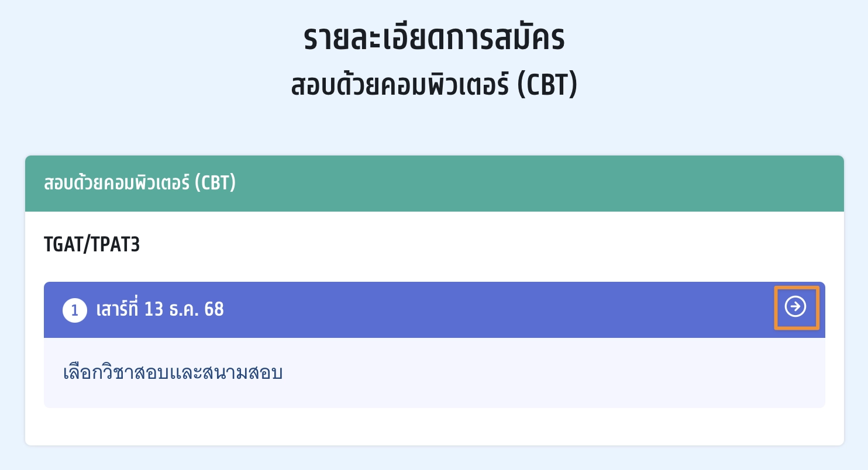868x470 pixels.
Task: Click the รายละเอียดการสมัคร page title
Action: 433,39
